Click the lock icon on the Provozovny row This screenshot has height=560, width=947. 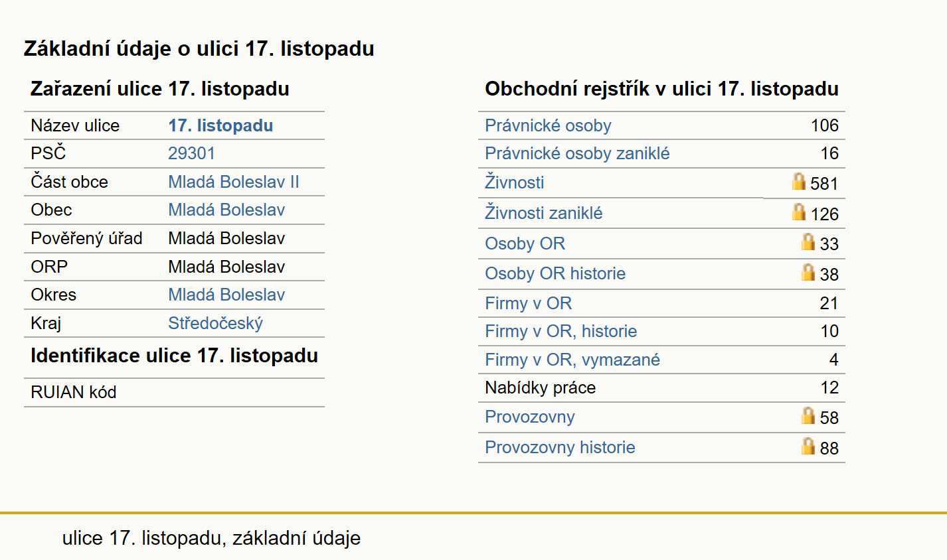(x=808, y=415)
